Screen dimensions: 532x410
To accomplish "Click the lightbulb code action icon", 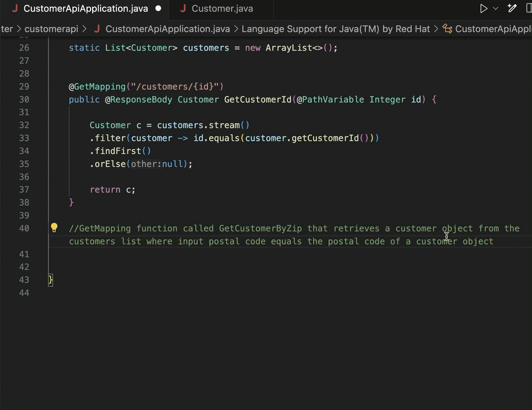I will 54,228.
